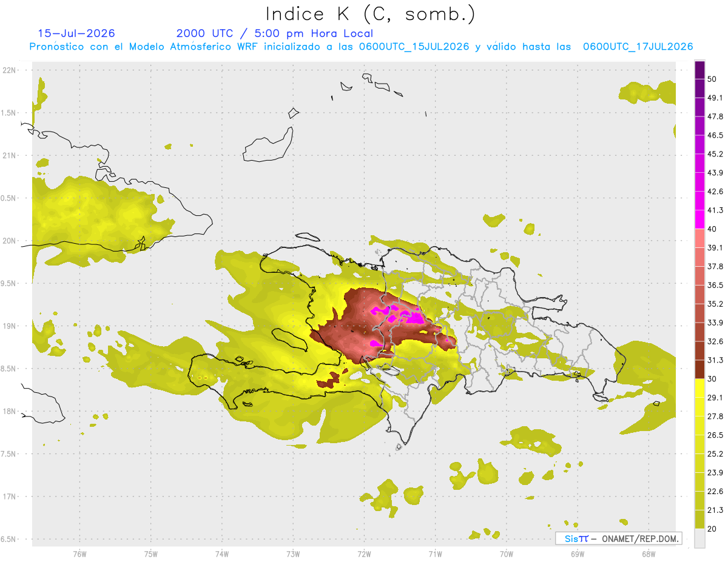728x562 pixels.
Task: Click the "50" value on the color scale
Action: [x=712, y=79]
